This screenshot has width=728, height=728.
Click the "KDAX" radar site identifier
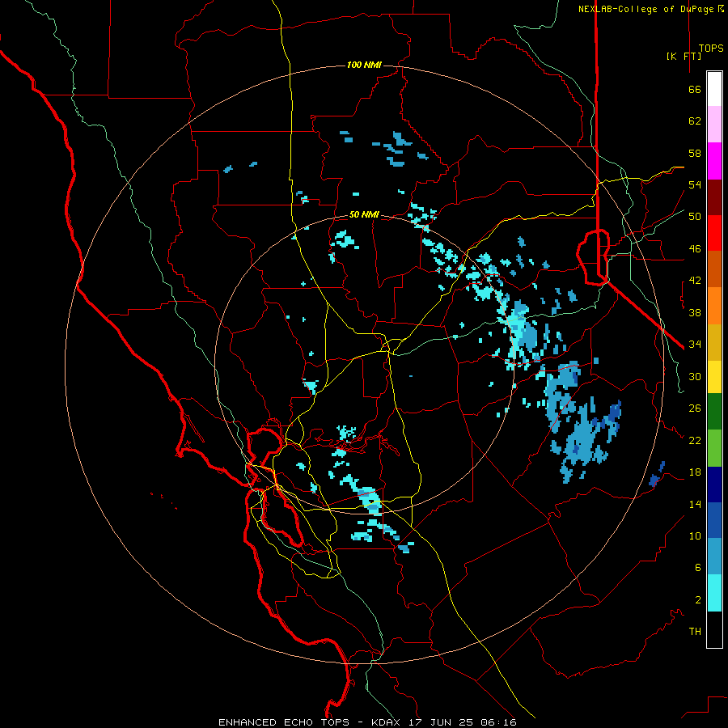click(x=387, y=722)
